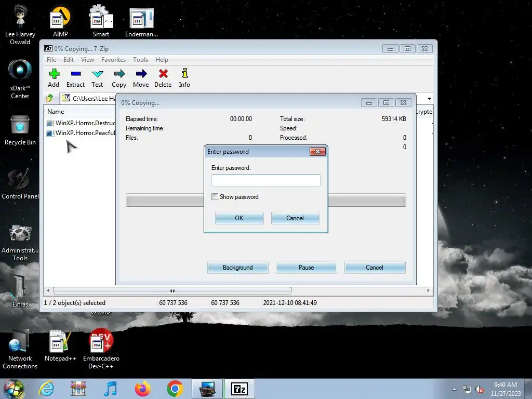Click the Move toolbar icon
532x399 pixels.
point(141,78)
